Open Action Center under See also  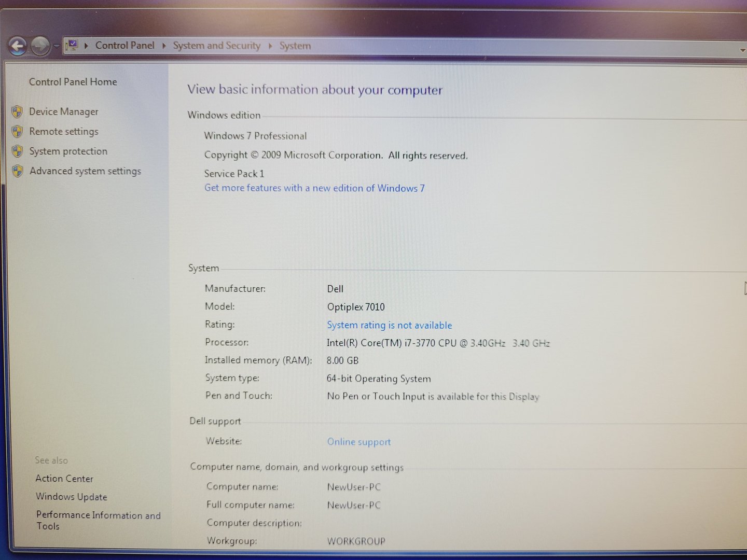click(x=64, y=479)
